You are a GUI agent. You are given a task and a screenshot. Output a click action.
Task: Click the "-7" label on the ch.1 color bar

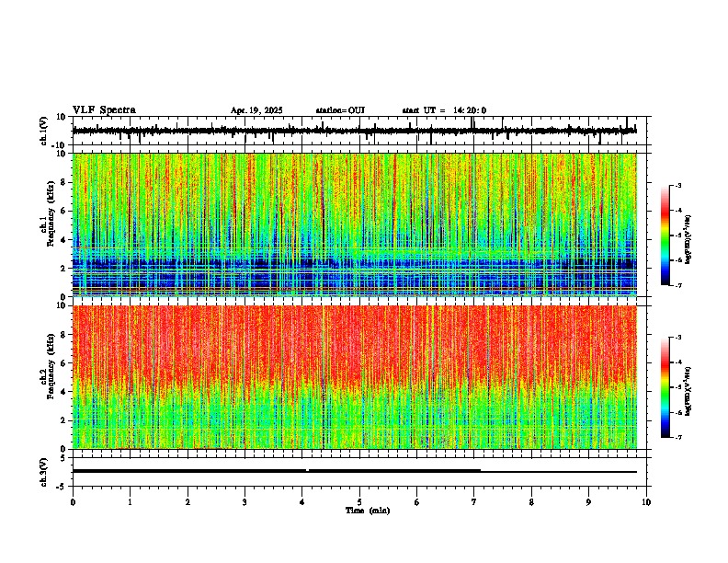[677, 285]
